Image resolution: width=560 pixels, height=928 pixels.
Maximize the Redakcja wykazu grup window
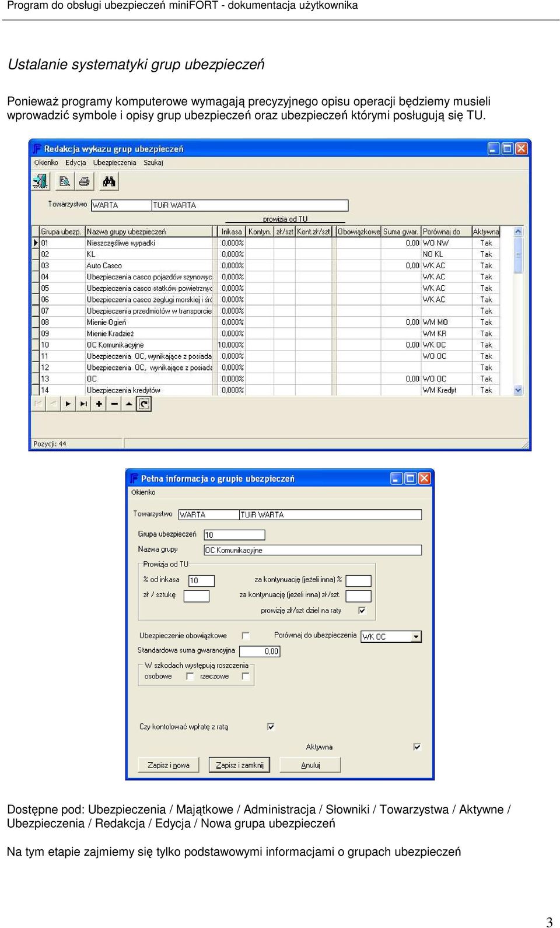[508, 149]
